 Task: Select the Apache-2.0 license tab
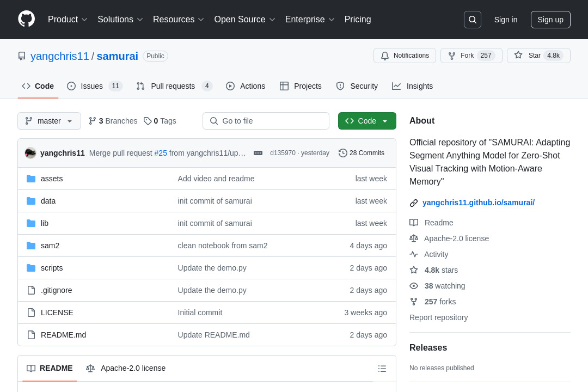(x=126, y=369)
